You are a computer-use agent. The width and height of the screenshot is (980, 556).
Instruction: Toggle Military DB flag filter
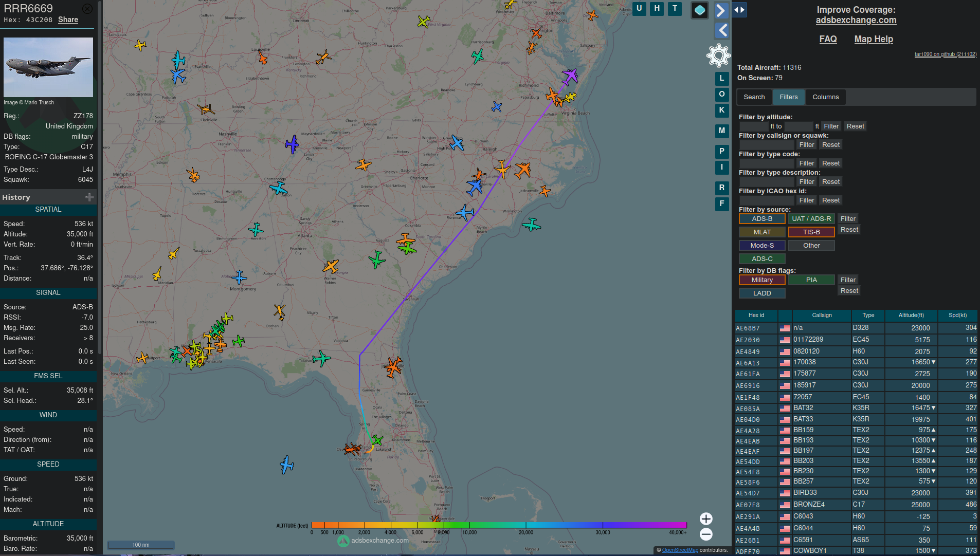point(762,280)
